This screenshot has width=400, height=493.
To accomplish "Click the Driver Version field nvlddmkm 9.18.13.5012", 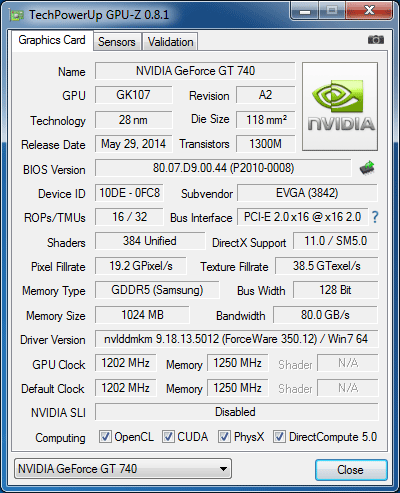I will pyautogui.click(x=237, y=339).
